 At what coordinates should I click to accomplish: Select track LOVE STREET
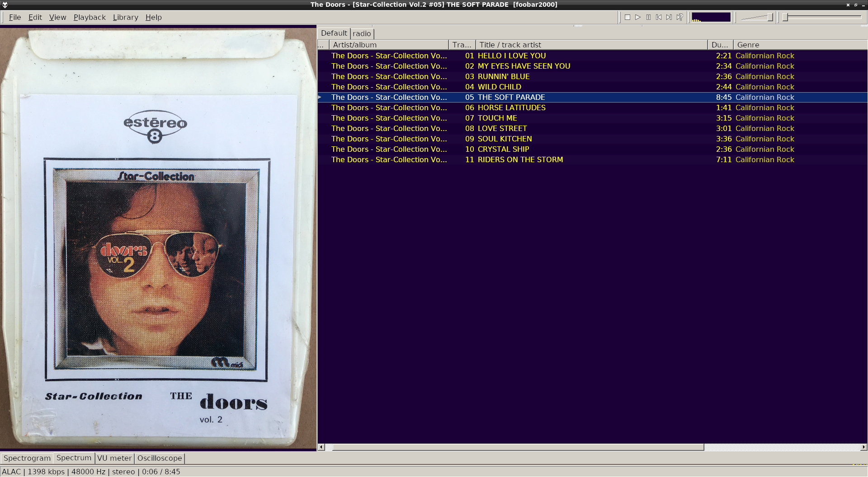[592, 128]
